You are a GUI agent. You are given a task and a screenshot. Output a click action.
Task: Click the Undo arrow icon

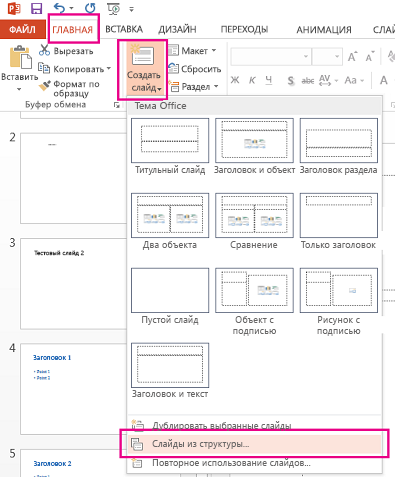coord(59,8)
